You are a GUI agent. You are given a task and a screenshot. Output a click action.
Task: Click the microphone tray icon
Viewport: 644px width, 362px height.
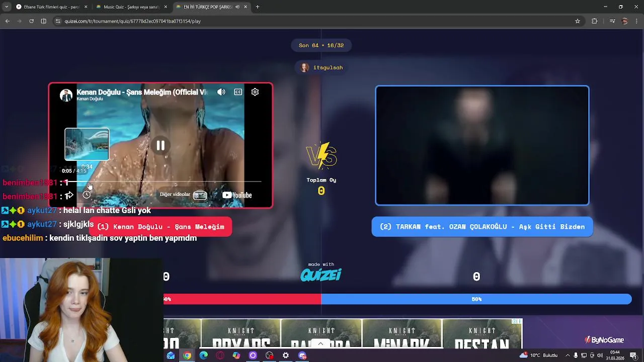coord(576,355)
